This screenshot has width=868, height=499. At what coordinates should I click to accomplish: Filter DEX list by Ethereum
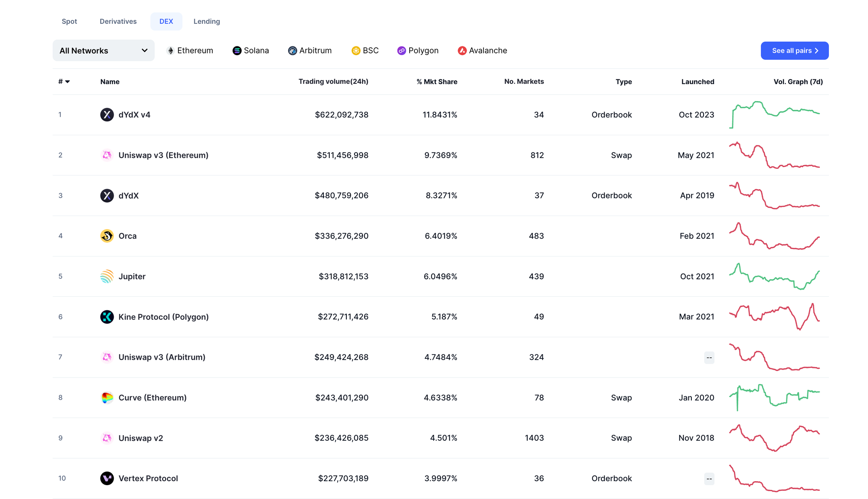tap(190, 51)
